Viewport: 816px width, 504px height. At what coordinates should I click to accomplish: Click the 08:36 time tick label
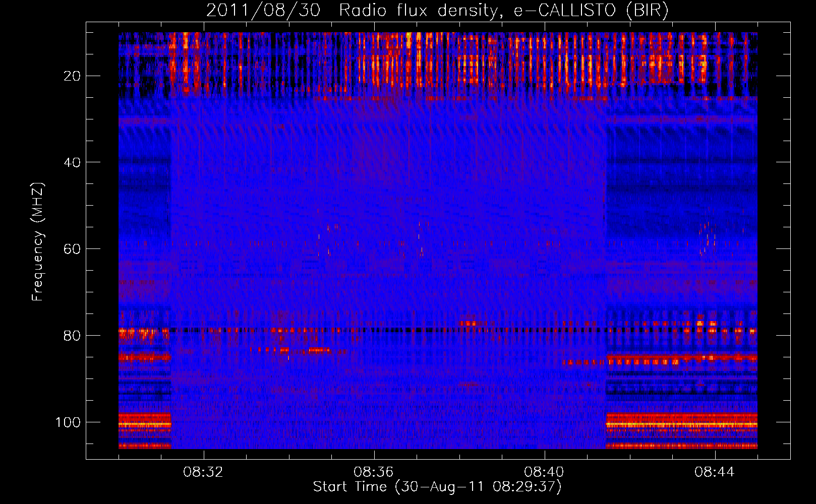(374, 472)
